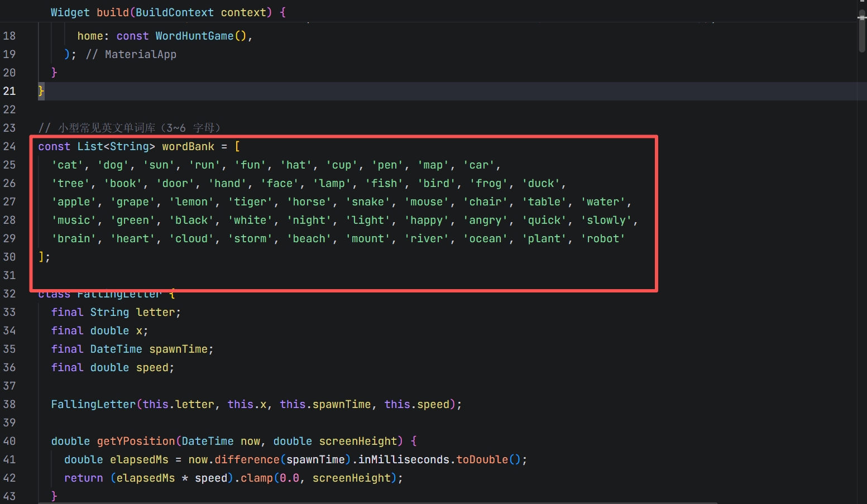The height and width of the screenshot is (504, 867).
Task: Select gutter line number 21
Action: 9,91
